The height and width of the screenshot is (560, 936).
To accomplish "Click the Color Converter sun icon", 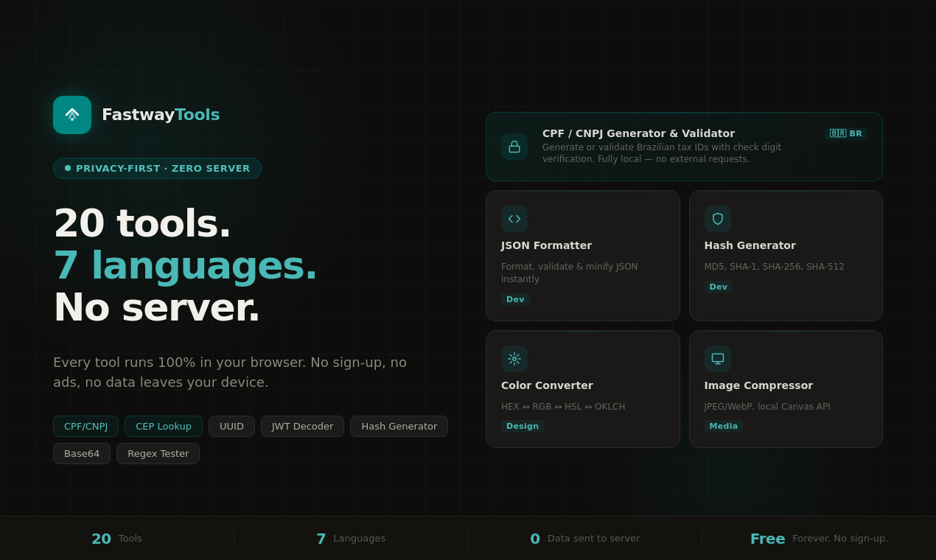I will pos(514,359).
